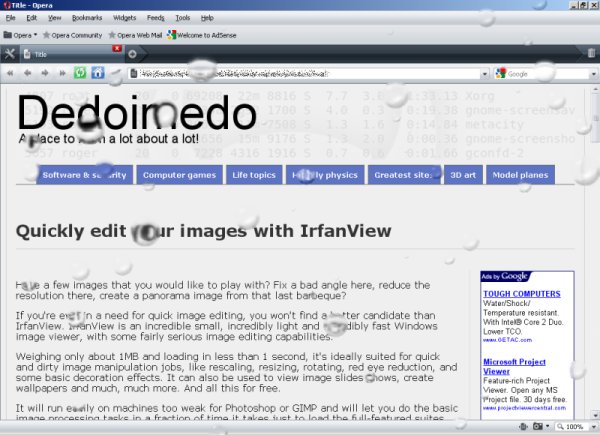Expand the image display dropdown arrow
Viewport: 600px width, 435px height.
pos(548,426)
